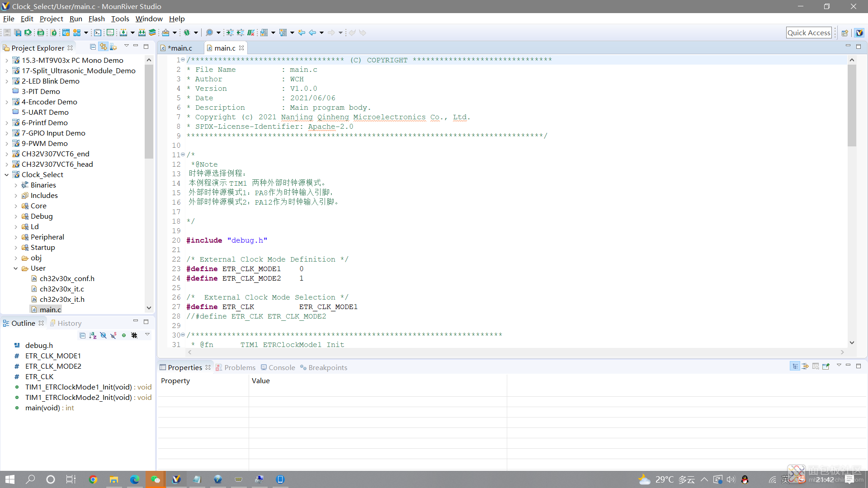Screen dimensions: 868x488
Task: Open the Run menu in menu bar
Action: tap(75, 19)
